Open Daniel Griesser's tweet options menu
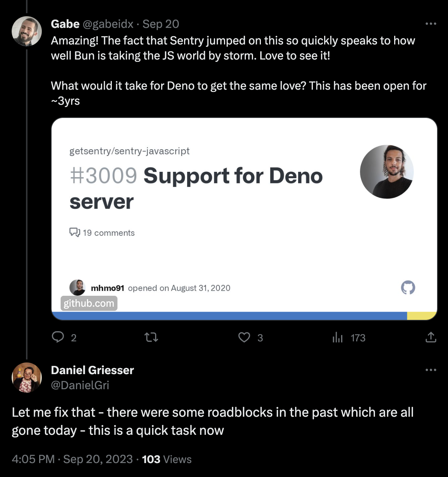Image resolution: width=448 pixels, height=477 pixels. (x=431, y=370)
